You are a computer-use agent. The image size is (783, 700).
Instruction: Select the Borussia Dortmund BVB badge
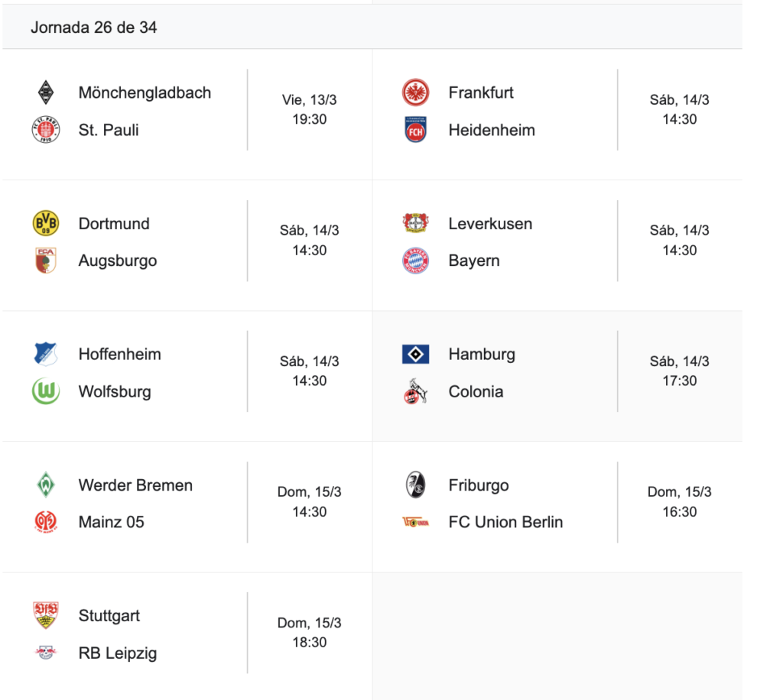point(46,223)
